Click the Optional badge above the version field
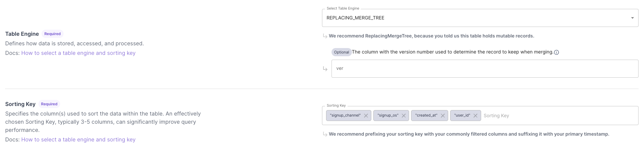The height and width of the screenshot is (152, 644). click(x=341, y=52)
